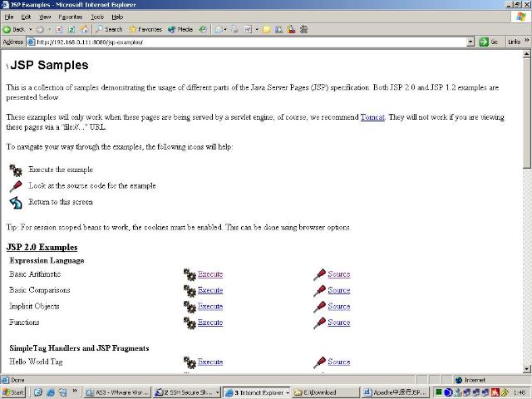Open the Edit button dropdown arrow
The width and height of the screenshot is (532, 399).
click(257, 30)
